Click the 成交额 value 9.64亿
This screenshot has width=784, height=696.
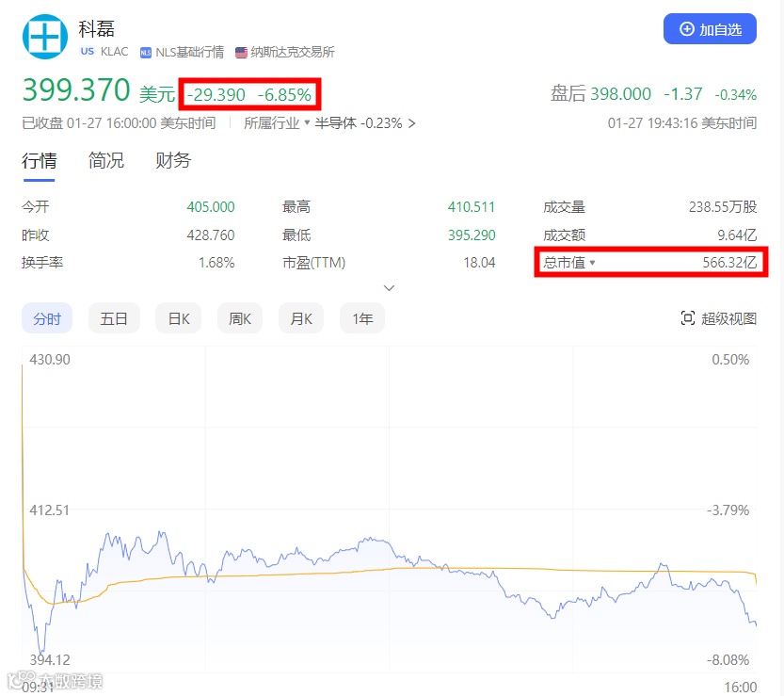point(737,235)
